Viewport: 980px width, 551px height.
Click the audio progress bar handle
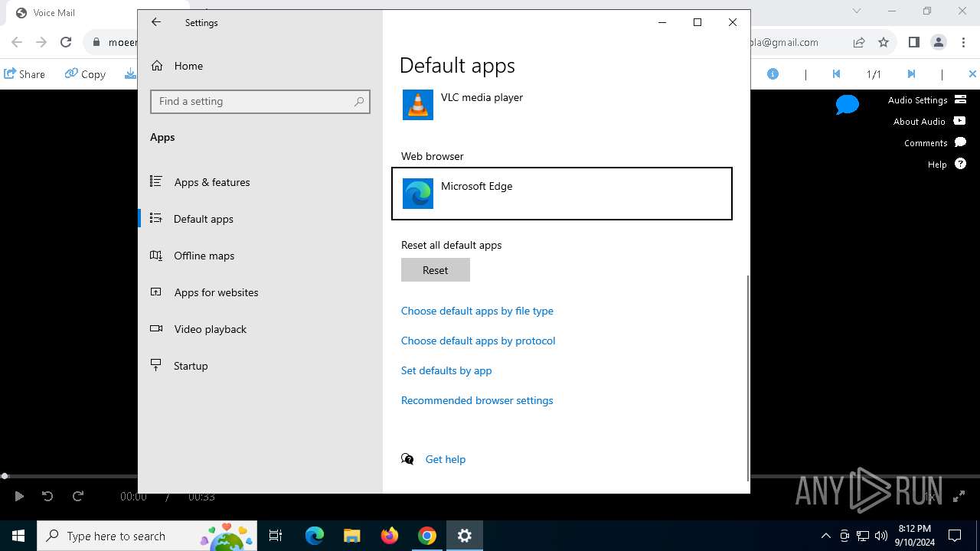click(5, 476)
